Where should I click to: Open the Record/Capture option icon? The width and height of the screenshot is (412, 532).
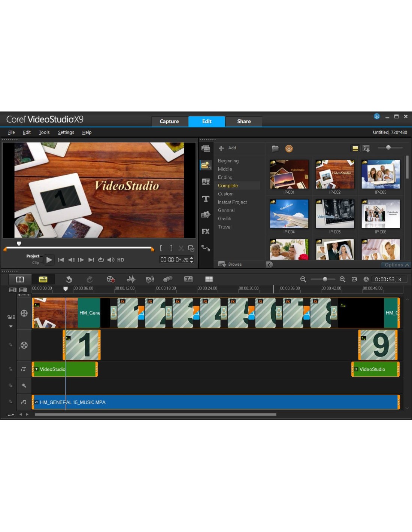110,279
